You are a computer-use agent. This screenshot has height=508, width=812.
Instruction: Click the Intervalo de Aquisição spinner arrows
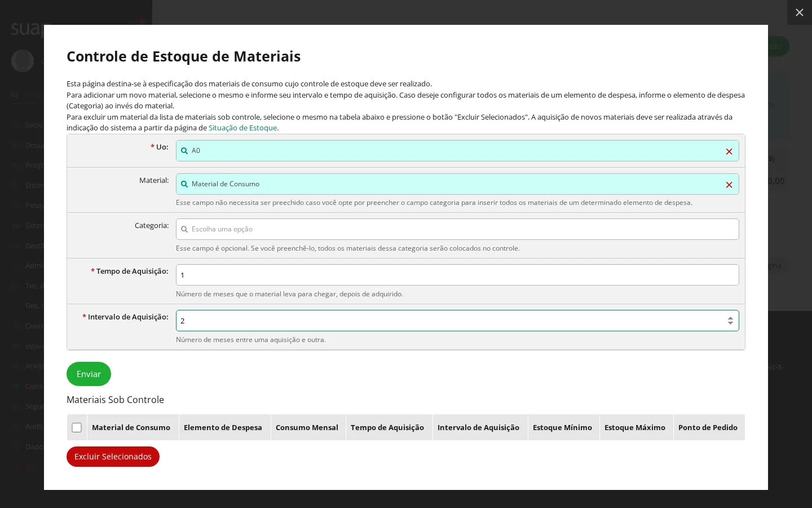click(x=730, y=321)
